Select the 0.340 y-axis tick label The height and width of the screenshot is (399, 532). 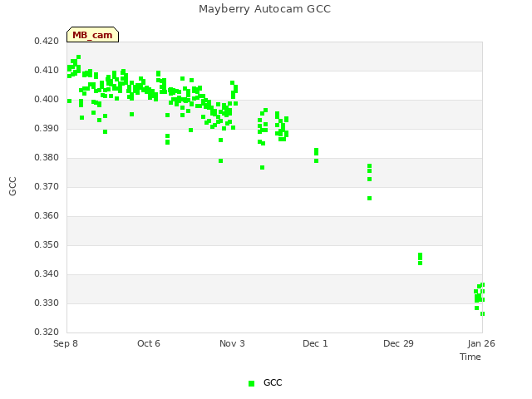(47, 273)
